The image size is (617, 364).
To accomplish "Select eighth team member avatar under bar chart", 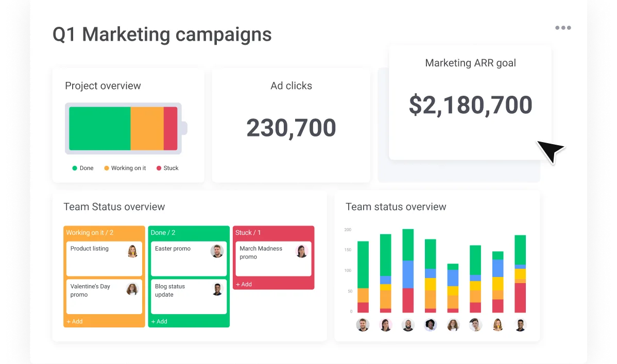I will coord(520,325).
